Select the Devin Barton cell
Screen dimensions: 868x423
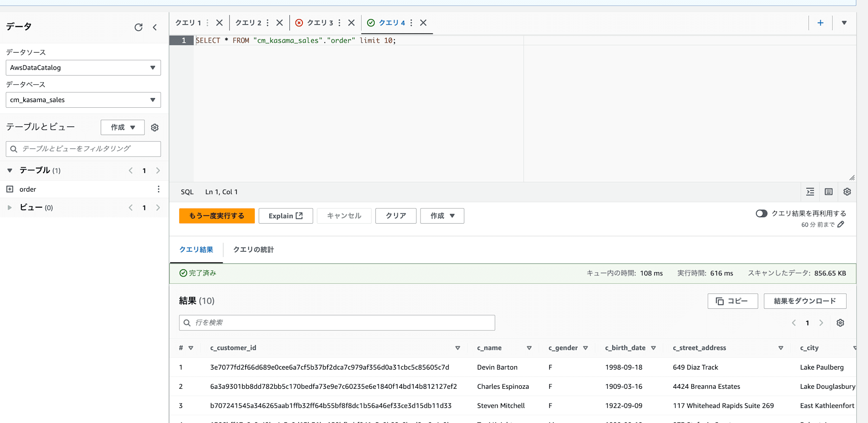coord(497,367)
